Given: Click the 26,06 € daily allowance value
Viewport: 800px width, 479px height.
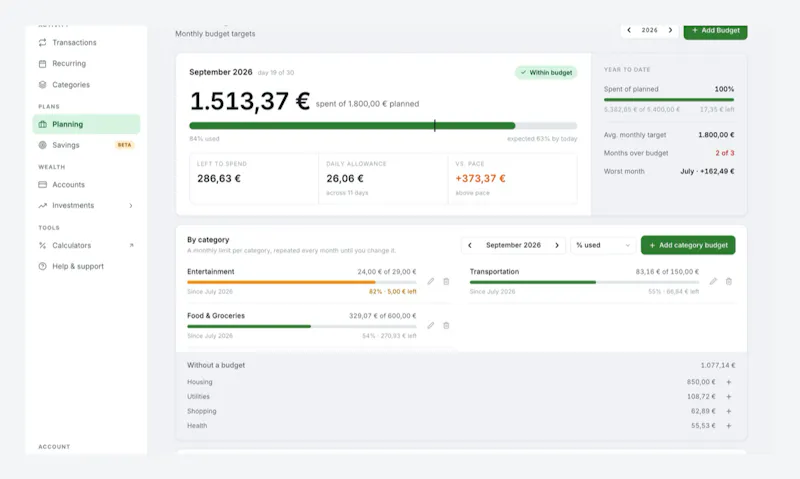Looking at the screenshot, I should pos(345,179).
